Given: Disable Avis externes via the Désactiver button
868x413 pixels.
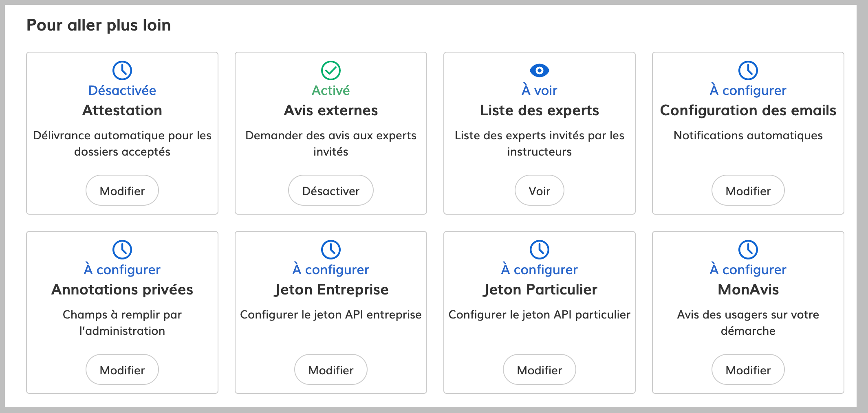Looking at the screenshot, I should pos(330,190).
